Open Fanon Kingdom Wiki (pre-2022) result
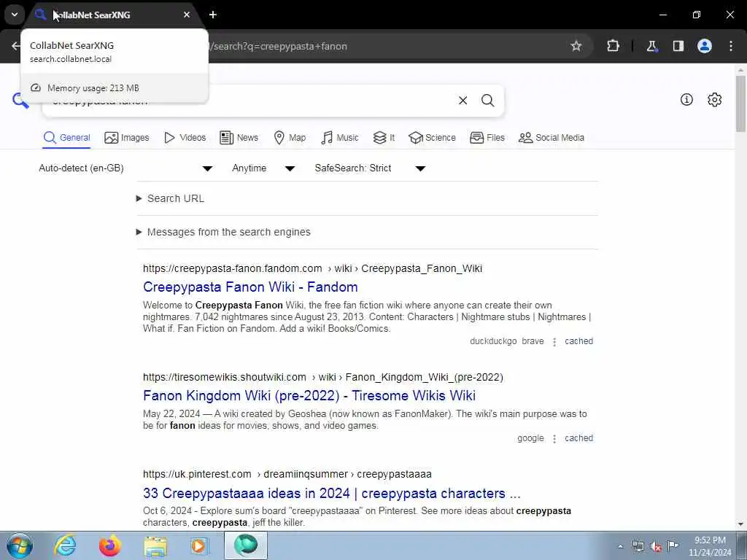This screenshot has width=747, height=560. pos(309,396)
